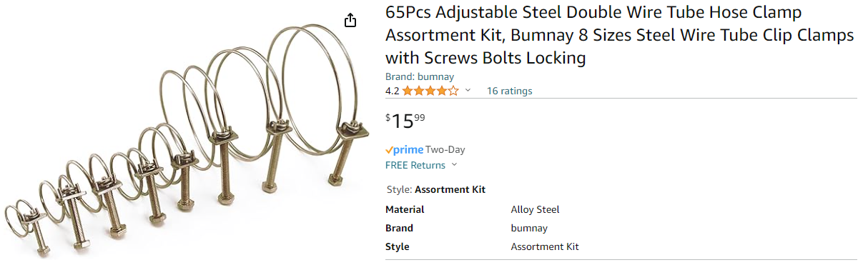The image size is (868, 265).
Task: Click the hose clamp product image
Action: coord(187,139)
